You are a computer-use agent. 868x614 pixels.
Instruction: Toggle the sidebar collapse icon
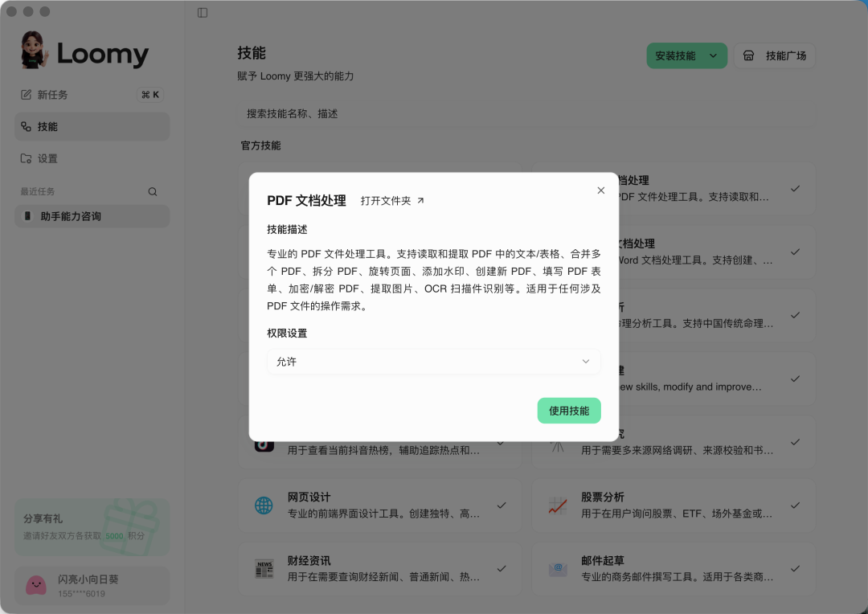click(x=203, y=12)
